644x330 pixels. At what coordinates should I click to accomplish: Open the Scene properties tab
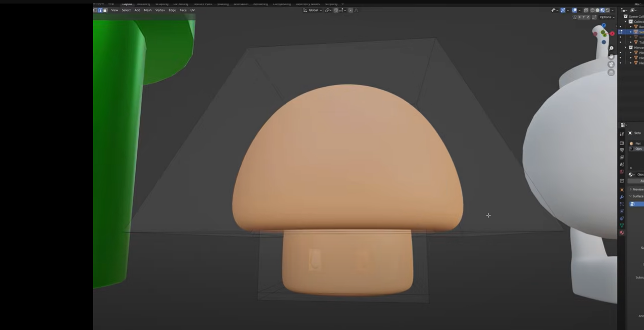coord(622,164)
